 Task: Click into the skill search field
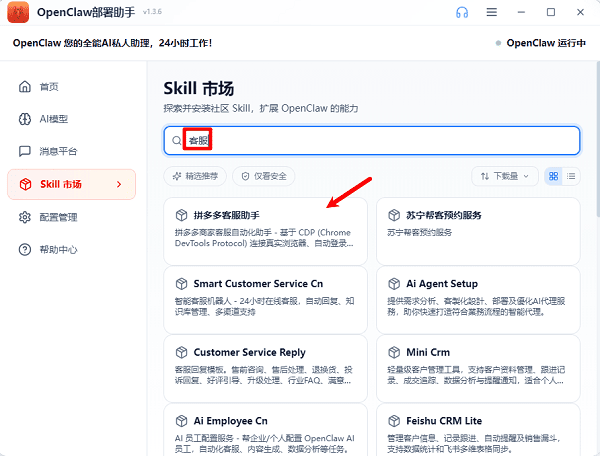(380, 141)
